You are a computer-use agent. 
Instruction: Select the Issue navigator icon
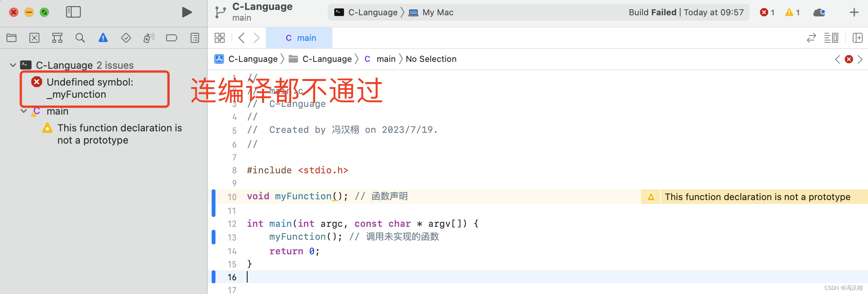point(103,38)
